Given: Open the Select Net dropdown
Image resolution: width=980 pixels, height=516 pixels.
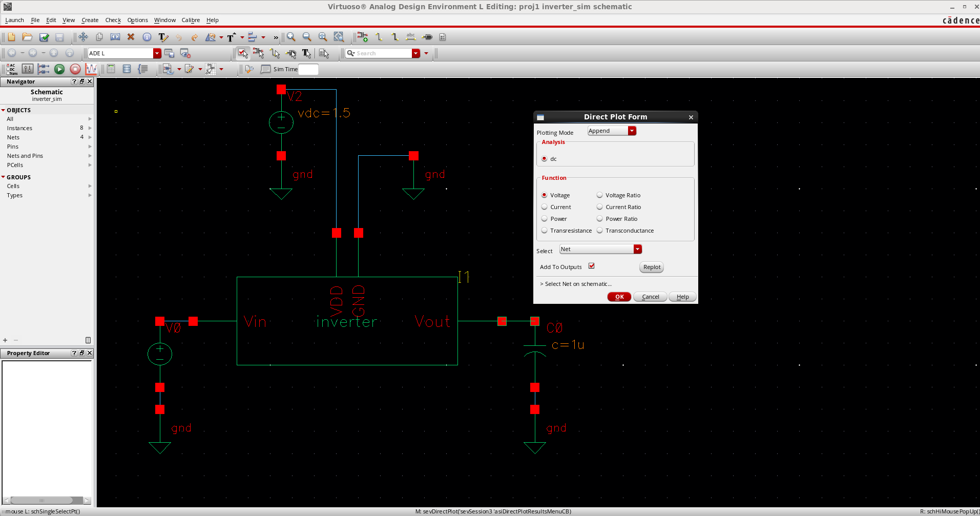Looking at the screenshot, I should click(x=637, y=249).
